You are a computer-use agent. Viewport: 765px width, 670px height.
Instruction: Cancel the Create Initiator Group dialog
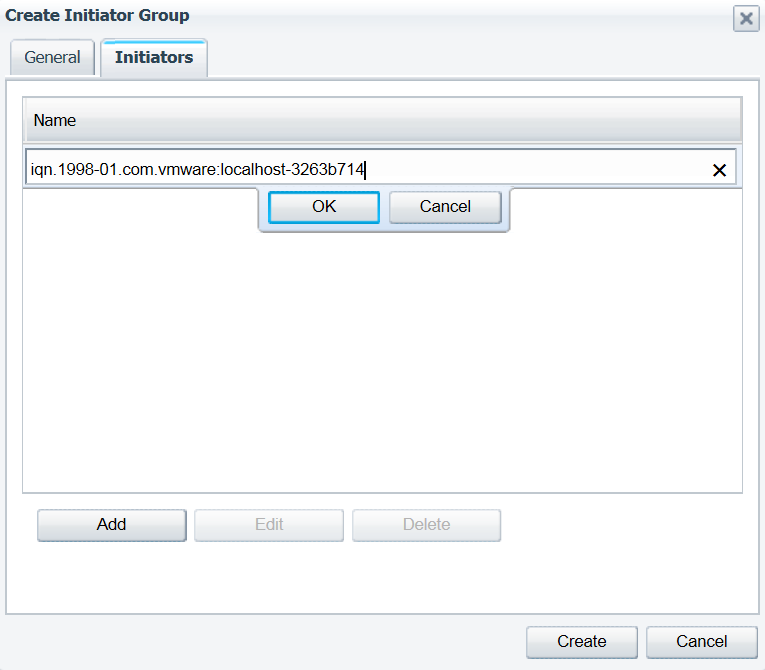pos(702,642)
